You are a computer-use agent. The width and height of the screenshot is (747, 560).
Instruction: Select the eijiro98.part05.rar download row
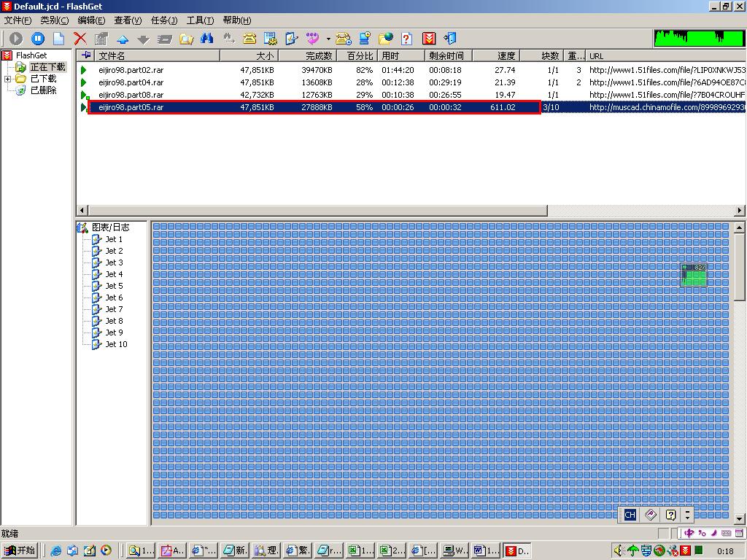pyautogui.click(x=412, y=107)
